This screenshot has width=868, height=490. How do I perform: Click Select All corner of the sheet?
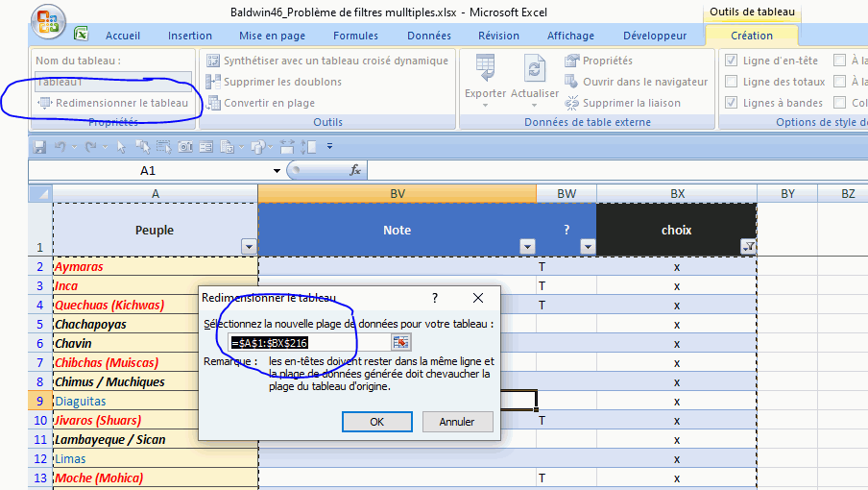point(40,194)
